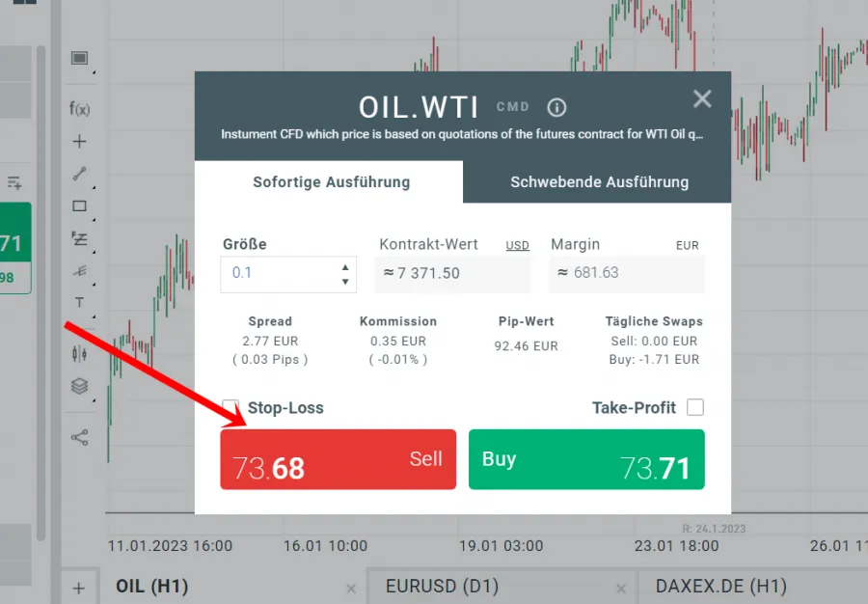Click the info icon next to OIL.WTI
Viewport: 868px width, 604px height.
click(556, 107)
